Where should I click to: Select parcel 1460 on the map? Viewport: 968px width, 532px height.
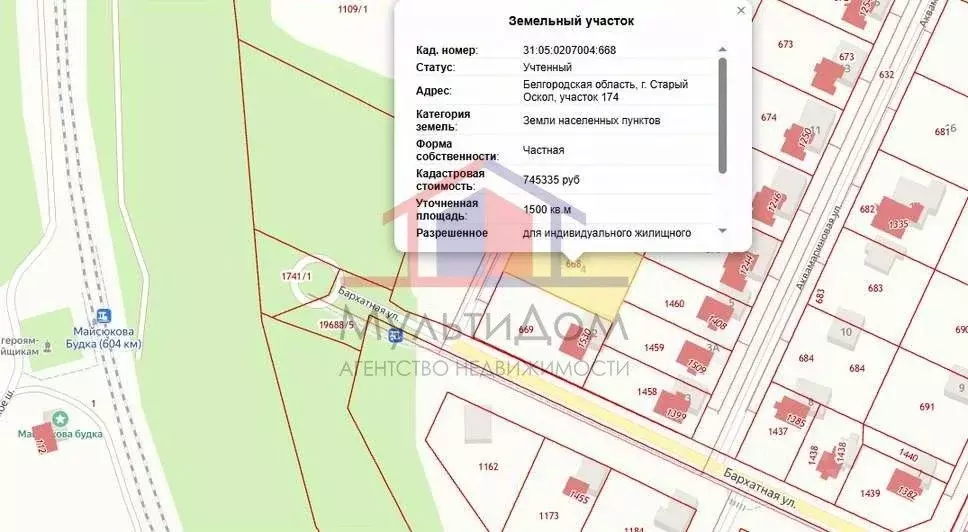pyautogui.click(x=674, y=303)
